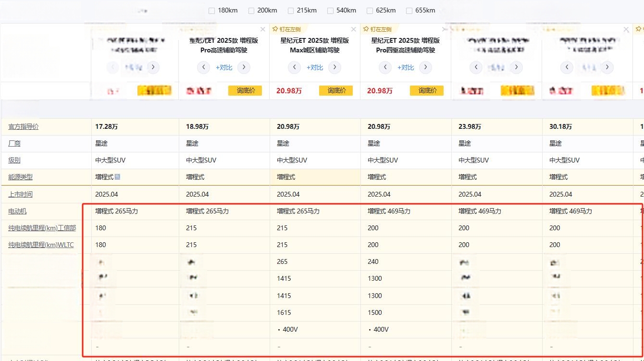Select the 星纪元ET Max城区辅助驾驶 model title
This screenshot has width=644, height=361.
click(x=315, y=45)
